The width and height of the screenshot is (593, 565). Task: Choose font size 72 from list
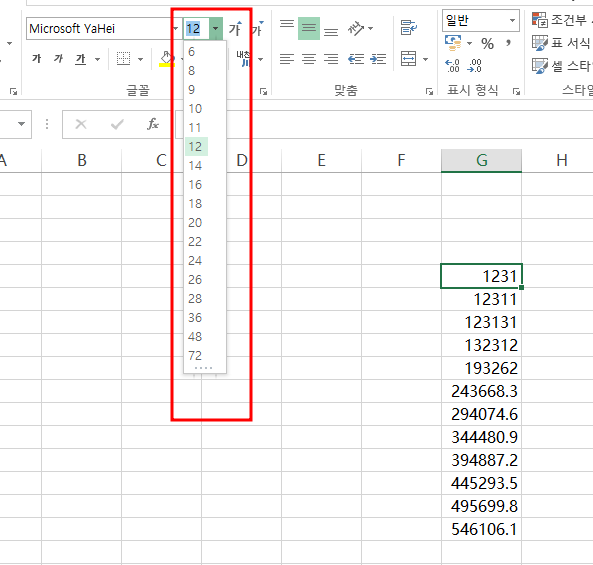click(205, 355)
